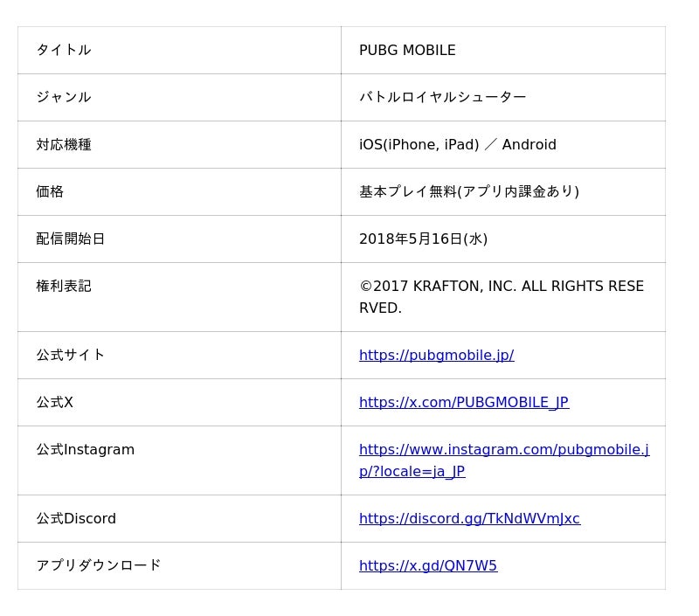Image resolution: width=699 pixels, height=616 pixels.
Task: Click the KRAFTON copyright notice text
Action: (x=501, y=287)
